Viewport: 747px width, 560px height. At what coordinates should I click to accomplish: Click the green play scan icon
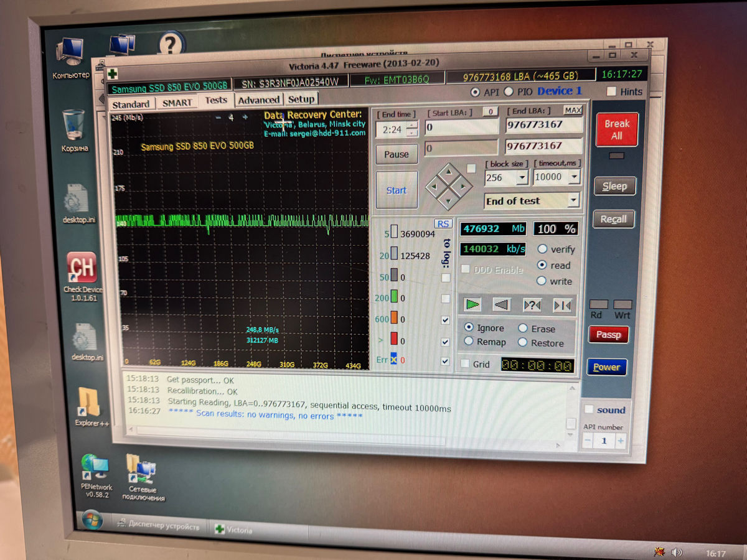pyautogui.click(x=473, y=304)
